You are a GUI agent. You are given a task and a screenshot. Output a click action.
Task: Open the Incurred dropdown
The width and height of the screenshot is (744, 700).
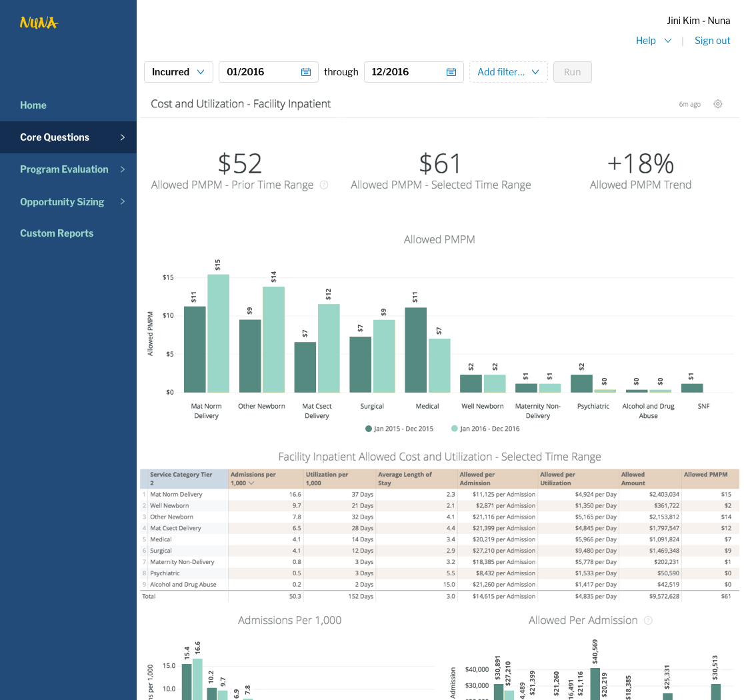[178, 72]
